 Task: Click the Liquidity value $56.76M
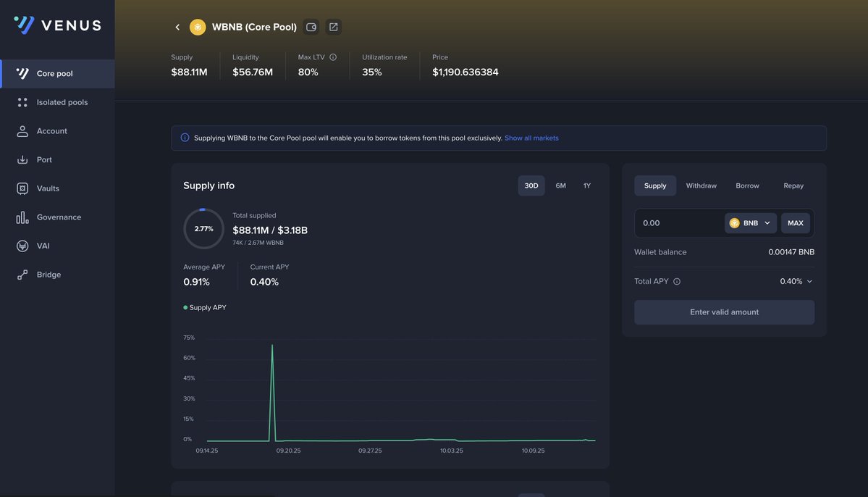click(x=253, y=72)
